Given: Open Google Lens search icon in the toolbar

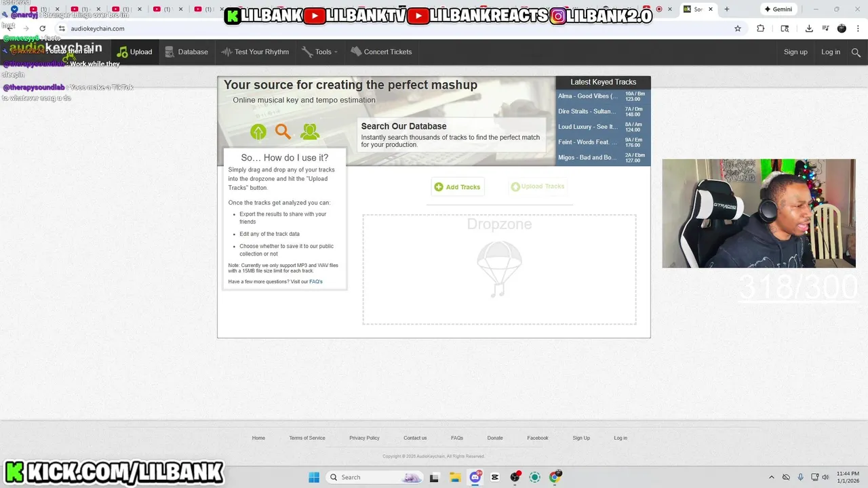Looking at the screenshot, I should (785, 28).
